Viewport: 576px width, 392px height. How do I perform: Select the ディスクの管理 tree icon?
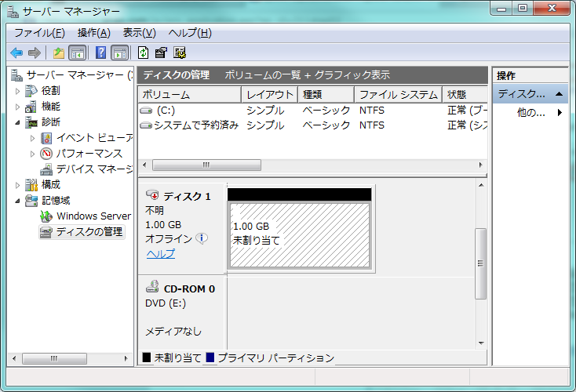(x=46, y=232)
